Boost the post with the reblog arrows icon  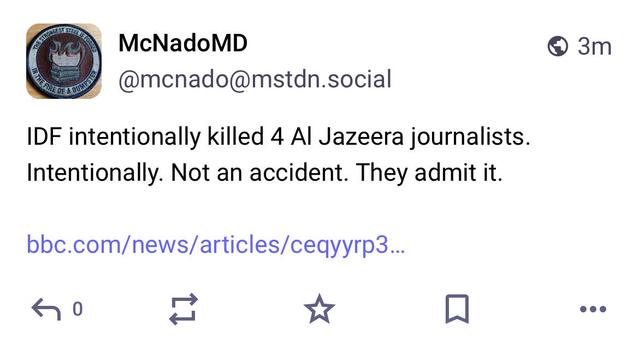click(183, 309)
